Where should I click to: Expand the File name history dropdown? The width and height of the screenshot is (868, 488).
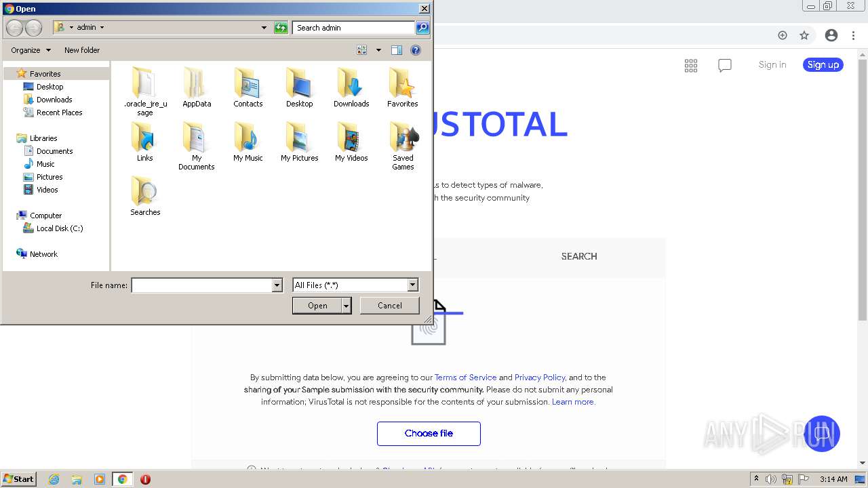277,285
